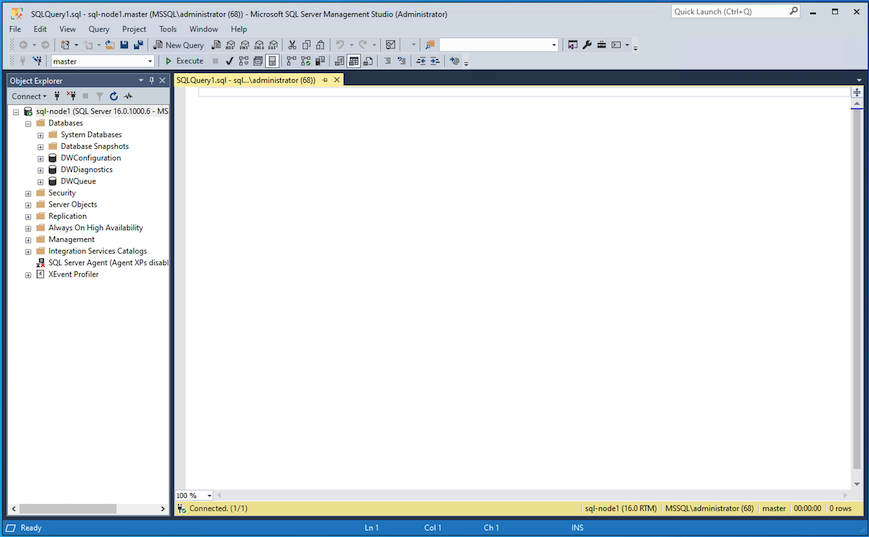Toggle IntelliSense Enabled icon
Image resolution: width=869 pixels, height=537 pixels.
click(272, 61)
